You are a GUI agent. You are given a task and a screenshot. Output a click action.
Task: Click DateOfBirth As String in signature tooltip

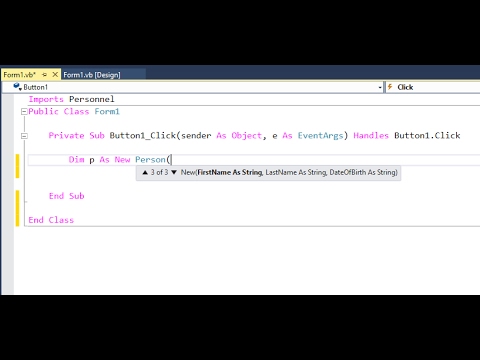click(x=363, y=172)
